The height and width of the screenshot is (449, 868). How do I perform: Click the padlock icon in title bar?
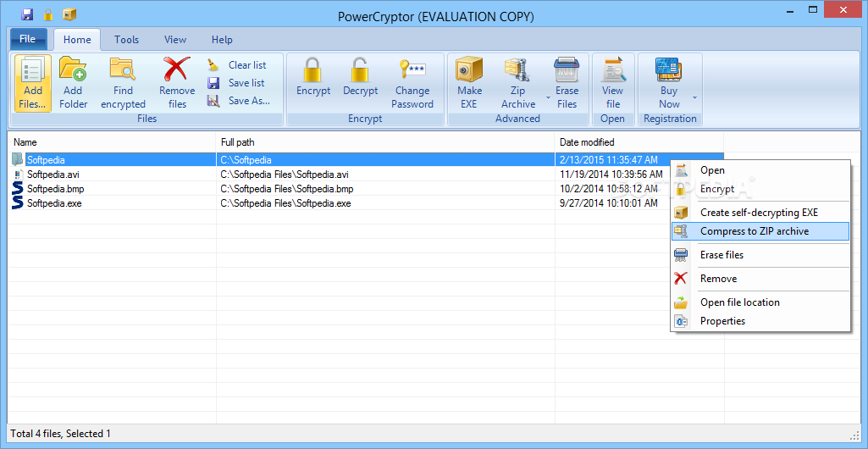[48, 14]
